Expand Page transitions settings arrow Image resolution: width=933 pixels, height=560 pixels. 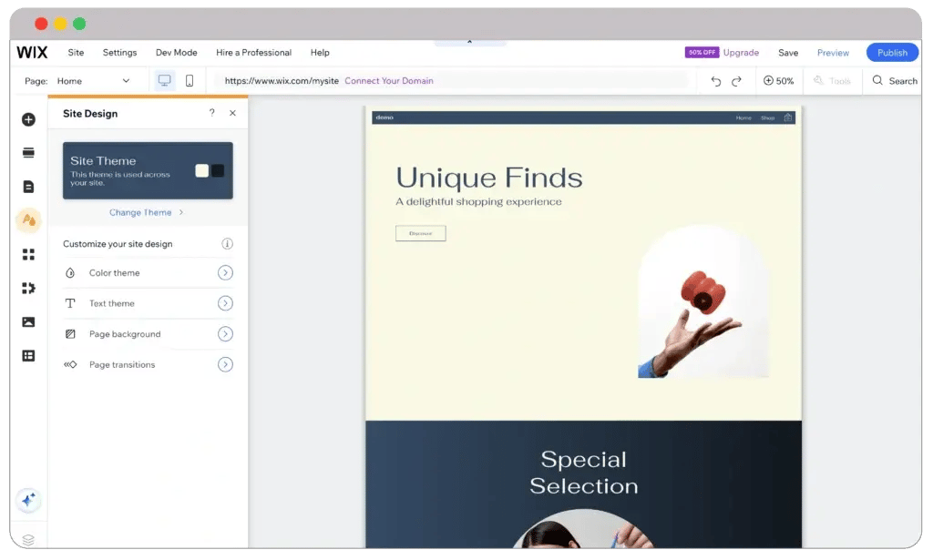click(225, 364)
